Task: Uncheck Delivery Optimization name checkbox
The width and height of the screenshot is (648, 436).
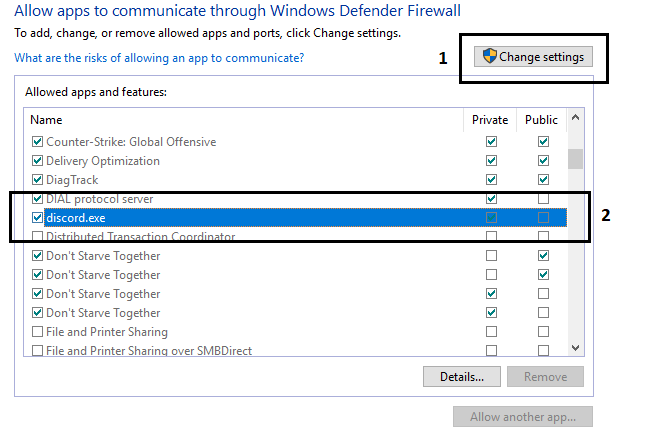Action: coord(37,160)
